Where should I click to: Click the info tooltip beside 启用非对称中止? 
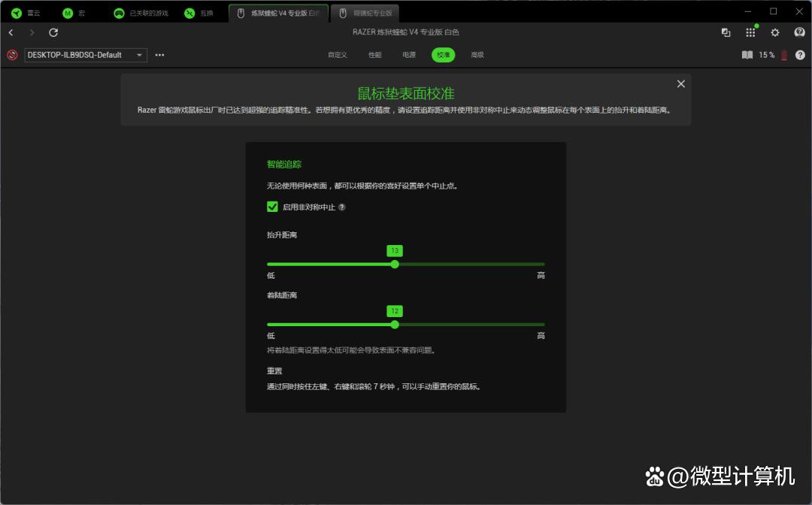pyautogui.click(x=342, y=207)
